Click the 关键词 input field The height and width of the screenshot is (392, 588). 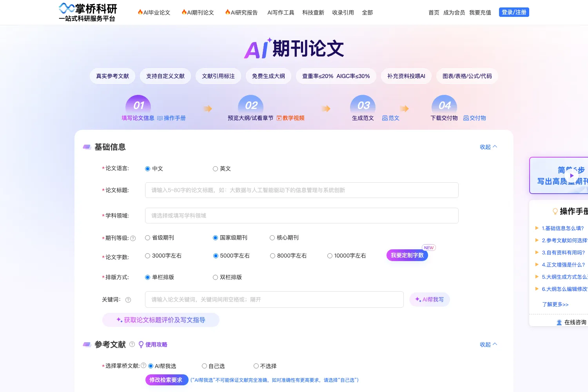click(x=274, y=299)
